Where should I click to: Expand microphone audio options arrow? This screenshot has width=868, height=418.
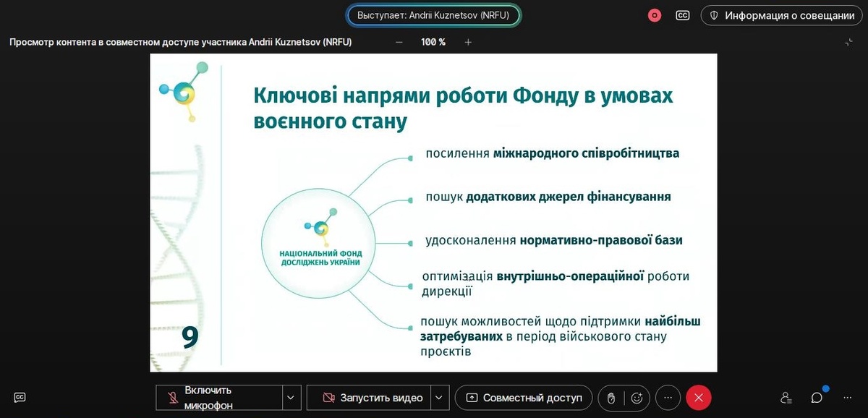(291, 398)
